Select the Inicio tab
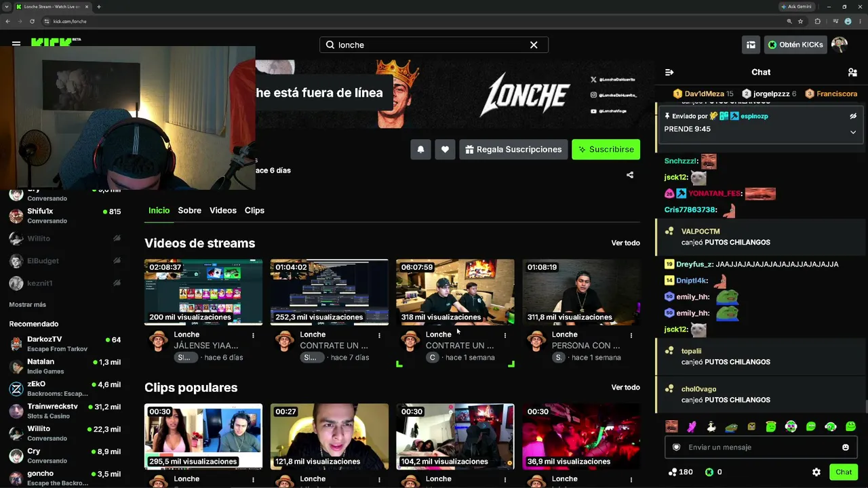 pyautogui.click(x=159, y=210)
